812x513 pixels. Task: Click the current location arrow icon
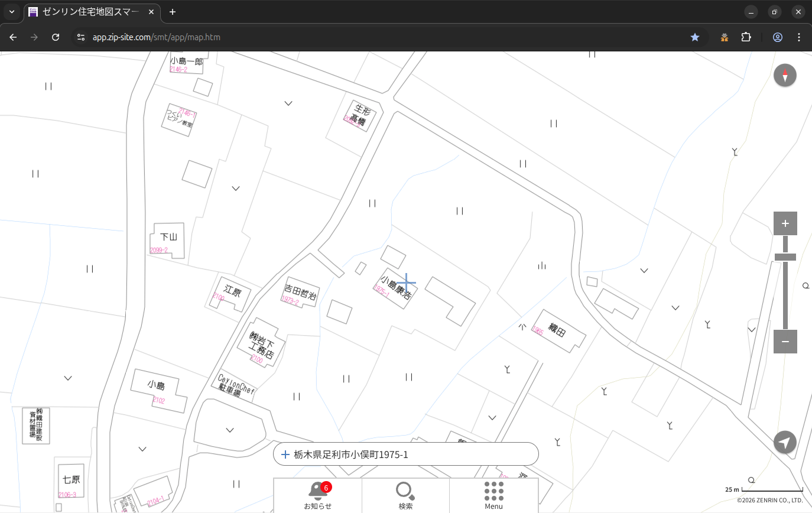tap(785, 442)
